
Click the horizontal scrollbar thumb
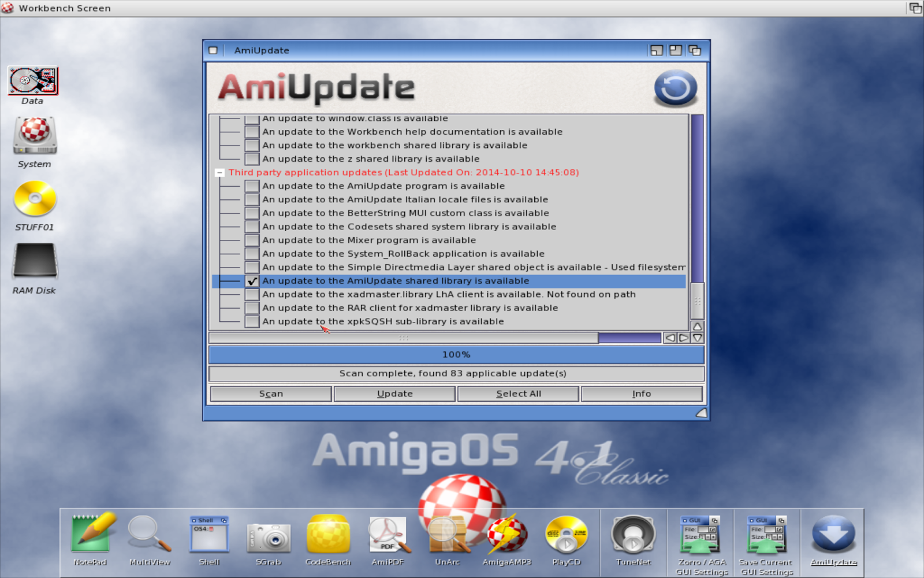tap(404, 338)
